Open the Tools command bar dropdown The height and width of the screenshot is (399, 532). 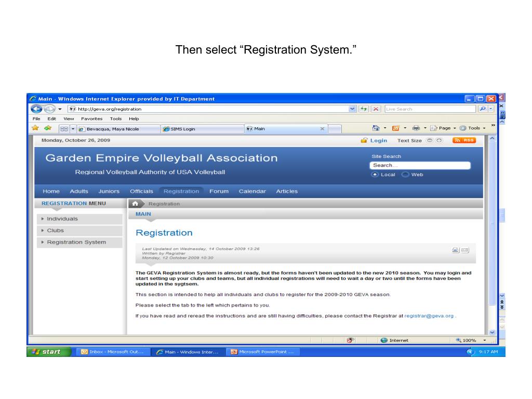click(473, 128)
